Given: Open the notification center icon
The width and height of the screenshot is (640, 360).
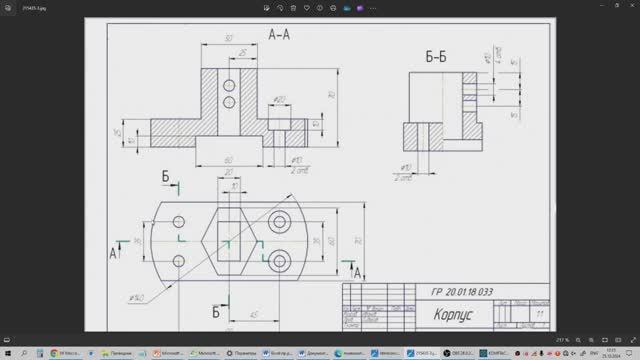Looking at the screenshot, I should (x=629, y=353).
